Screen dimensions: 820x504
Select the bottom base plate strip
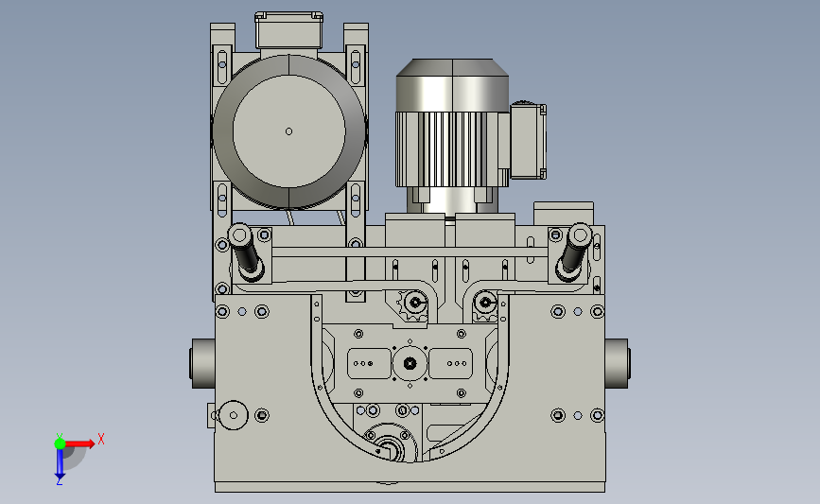click(x=410, y=487)
